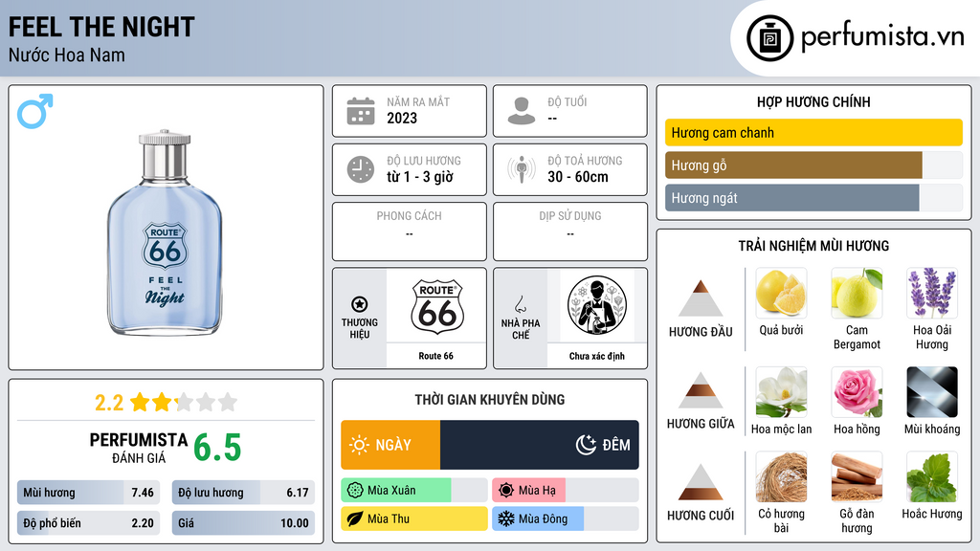This screenshot has width=980, height=551.
Task: Click the Hoa hồng rose image
Action: coord(857,391)
